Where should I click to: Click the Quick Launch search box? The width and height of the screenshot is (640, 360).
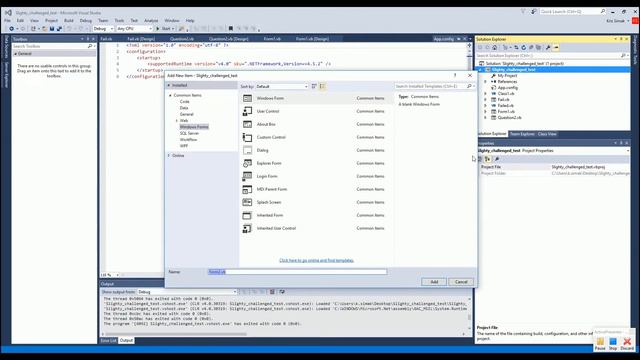pos(572,11)
